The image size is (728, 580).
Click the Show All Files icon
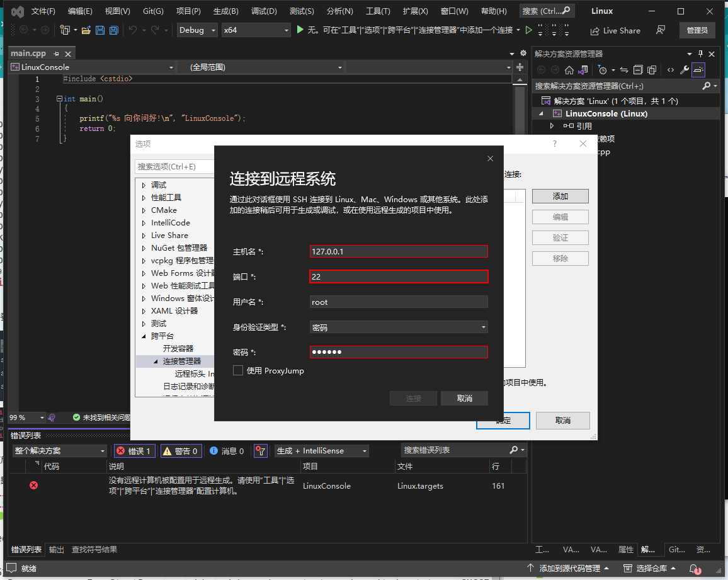click(x=652, y=70)
